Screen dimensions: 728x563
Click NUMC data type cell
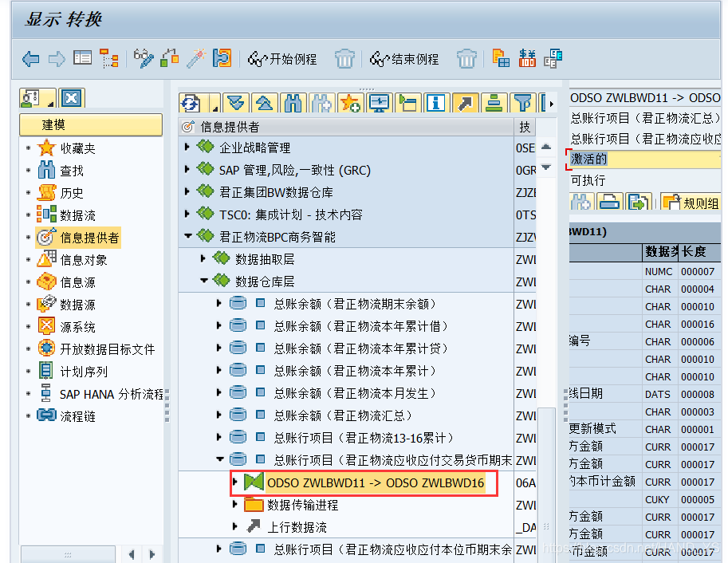pyautogui.click(x=659, y=271)
